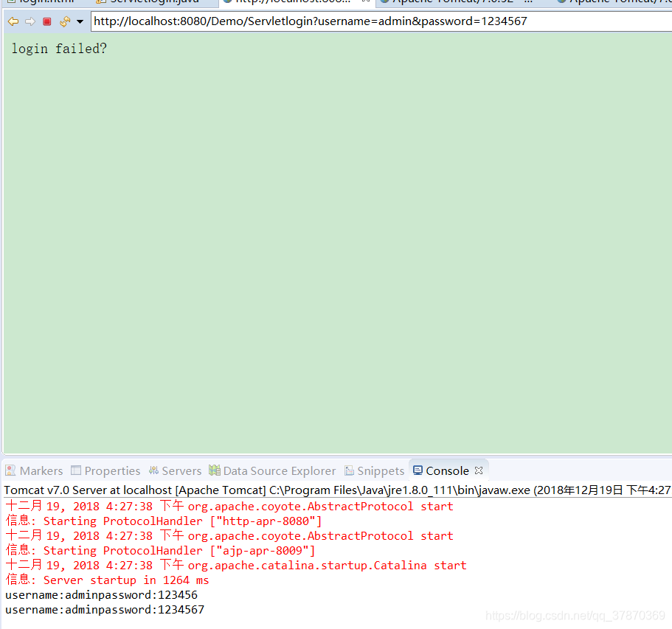Image resolution: width=672 pixels, height=629 pixels.
Task: Click the browser forward arrow
Action: click(30, 21)
